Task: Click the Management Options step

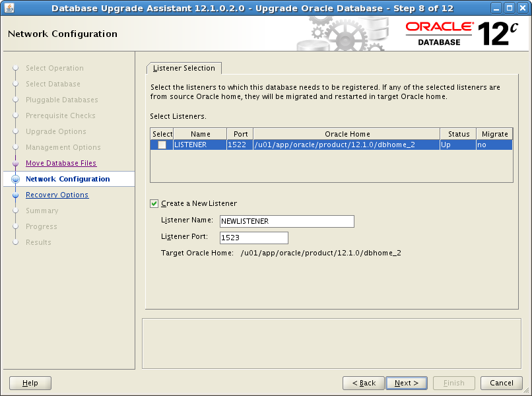Action: click(63, 147)
